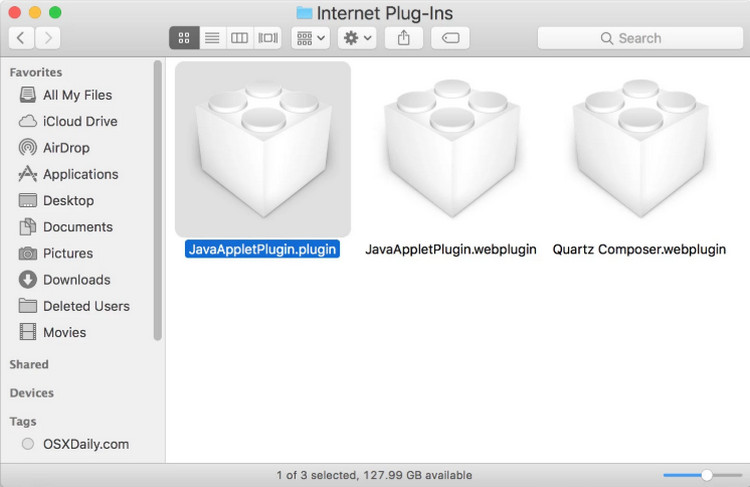Viewport: 750px width, 487px height.
Task: Click the iCloud Drive cloud icon
Action: point(28,121)
